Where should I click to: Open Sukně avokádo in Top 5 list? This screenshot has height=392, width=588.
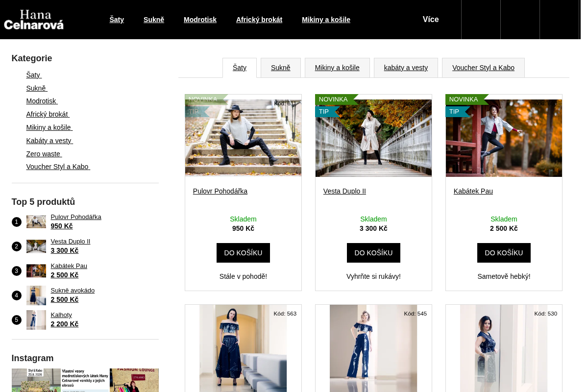click(73, 291)
